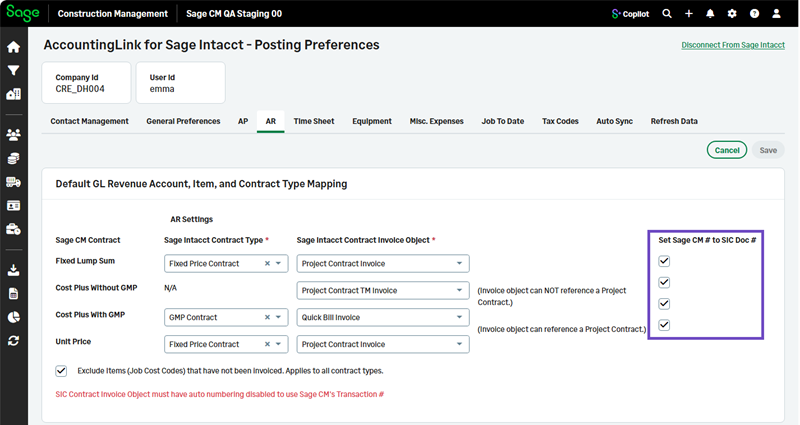Image resolution: width=800 pixels, height=425 pixels.
Task: Click the User Id emma card
Action: click(181, 83)
